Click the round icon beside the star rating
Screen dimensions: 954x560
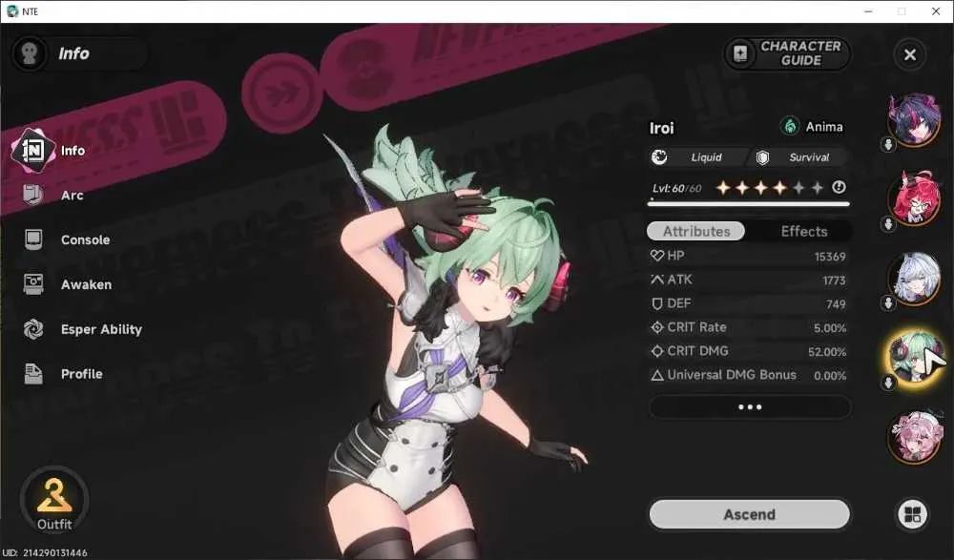tap(839, 188)
